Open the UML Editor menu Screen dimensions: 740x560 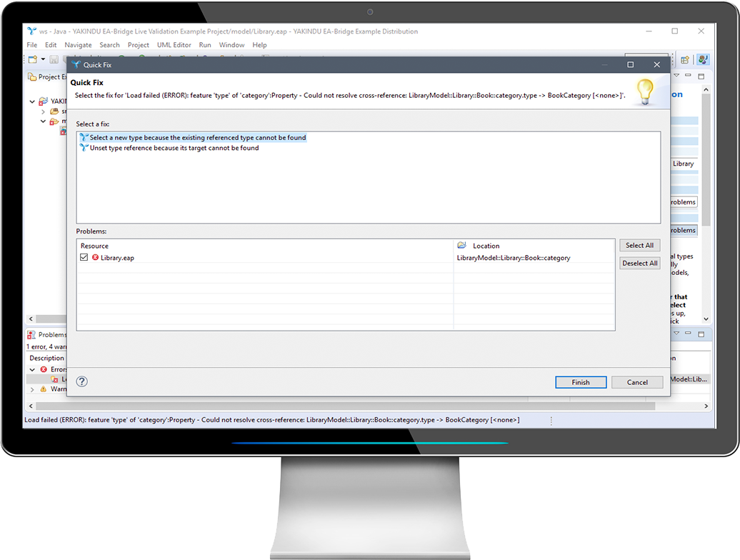(x=174, y=45)
